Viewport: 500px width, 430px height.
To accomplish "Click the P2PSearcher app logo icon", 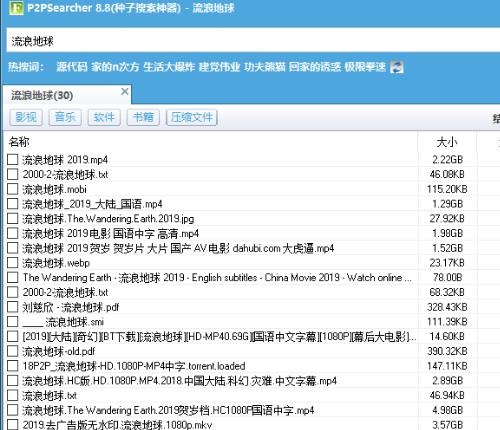I will coord(16,8).
